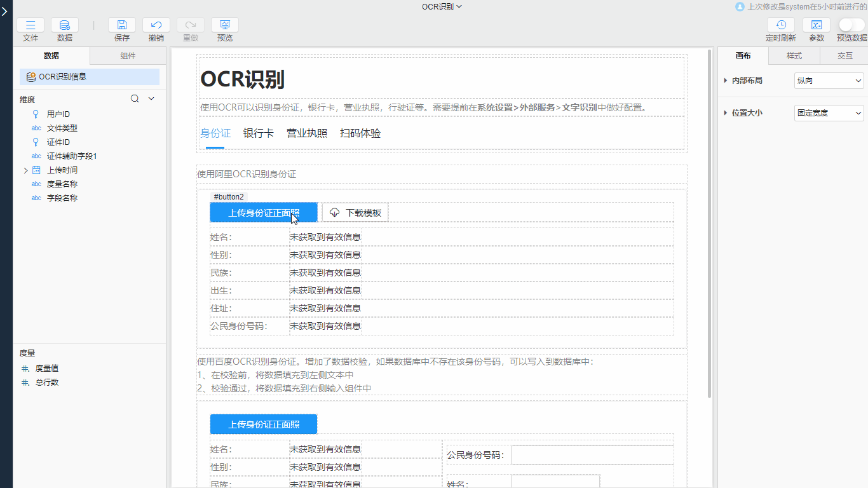Expand the 上传时间 dimension node

25,170
